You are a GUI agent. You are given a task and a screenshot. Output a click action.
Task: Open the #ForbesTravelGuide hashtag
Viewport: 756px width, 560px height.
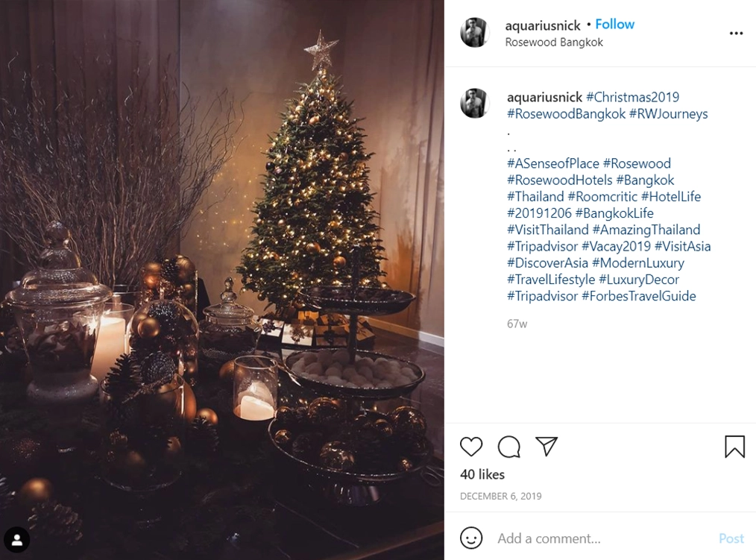[639, 296]
